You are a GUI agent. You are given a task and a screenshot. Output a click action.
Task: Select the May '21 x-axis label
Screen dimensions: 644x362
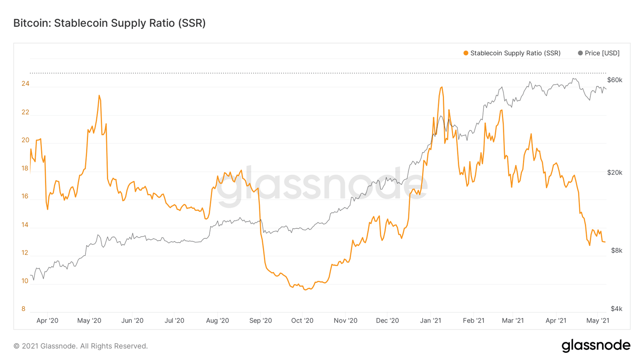tap(597, 321)
